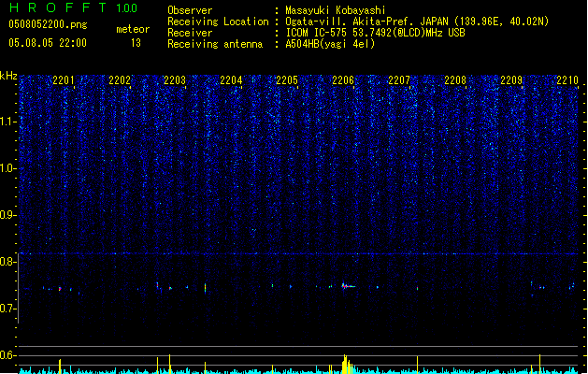Click the meteor count value 13

136,43
